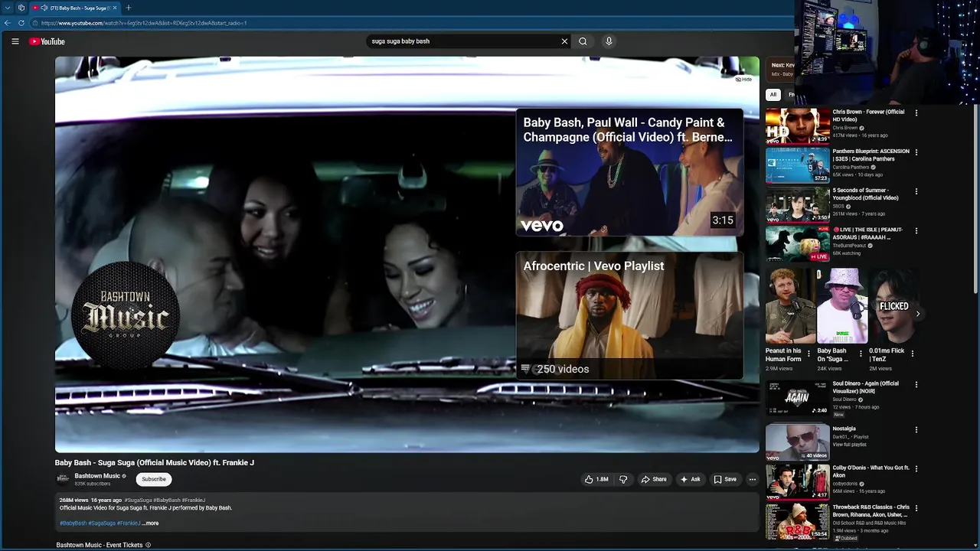Go back with browser back arrow
This screenshot has width=980, height=551.
8,23
